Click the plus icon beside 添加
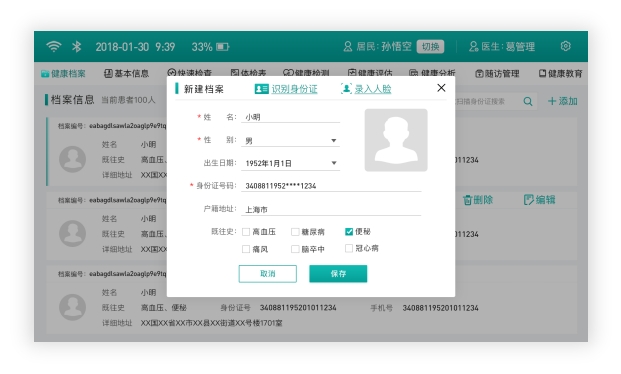 point(552,101)
